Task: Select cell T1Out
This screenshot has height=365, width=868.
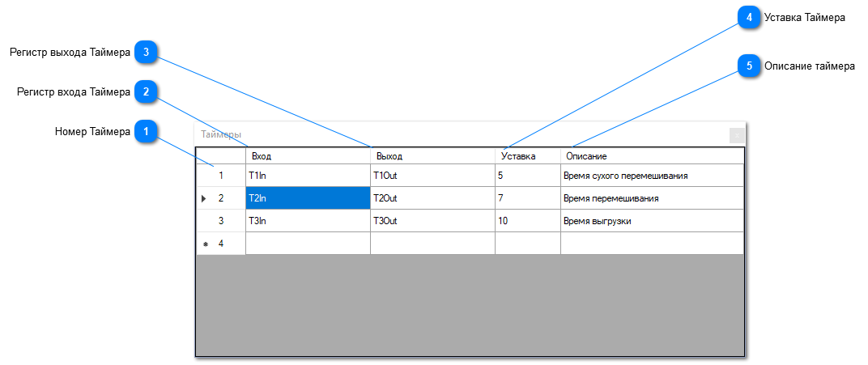Action: [x=432, y=176]
